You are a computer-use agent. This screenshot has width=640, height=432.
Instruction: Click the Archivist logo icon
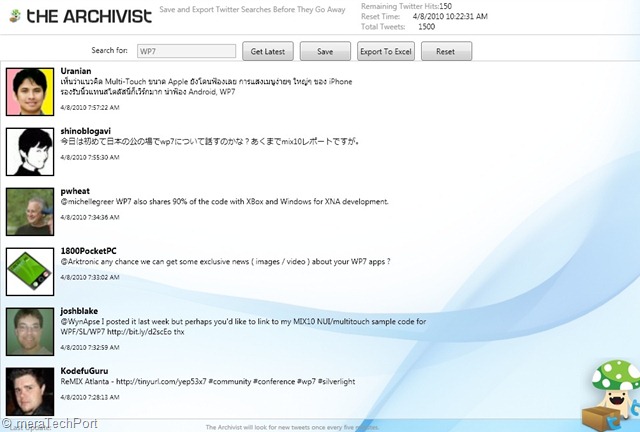pyautogui.click(x=15, y=16)
